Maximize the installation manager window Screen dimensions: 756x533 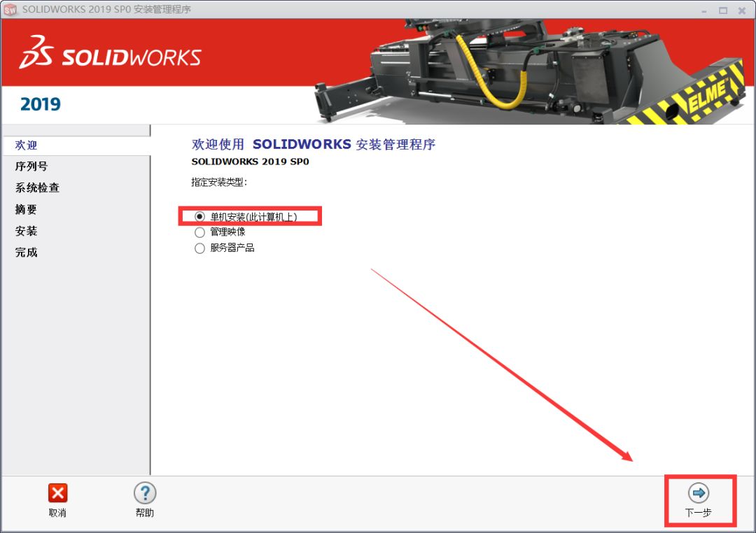[x=722, y=10]
